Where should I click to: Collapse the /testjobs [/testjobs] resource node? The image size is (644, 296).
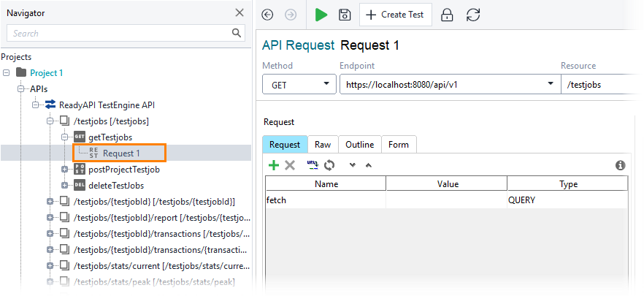point(50,121)
